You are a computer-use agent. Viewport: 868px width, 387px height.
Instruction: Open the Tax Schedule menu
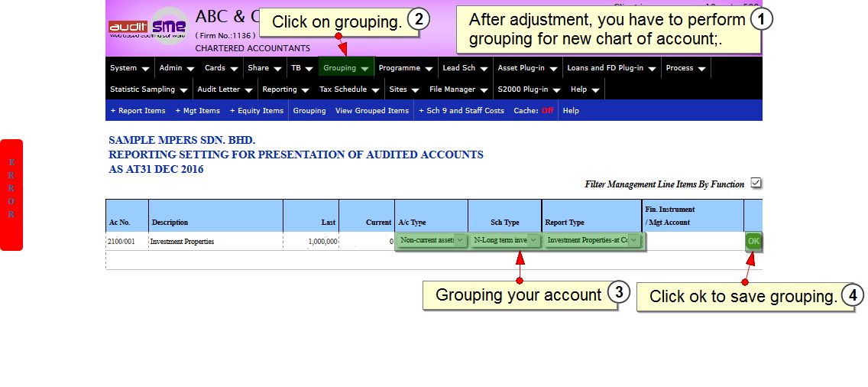click(348, 89)
